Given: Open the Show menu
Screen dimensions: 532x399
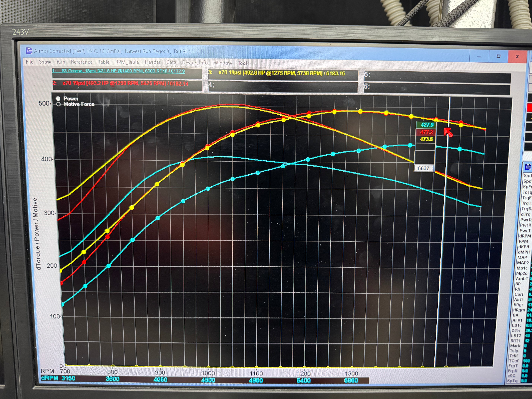Looking at the screenshot, I should click(45, 62).
